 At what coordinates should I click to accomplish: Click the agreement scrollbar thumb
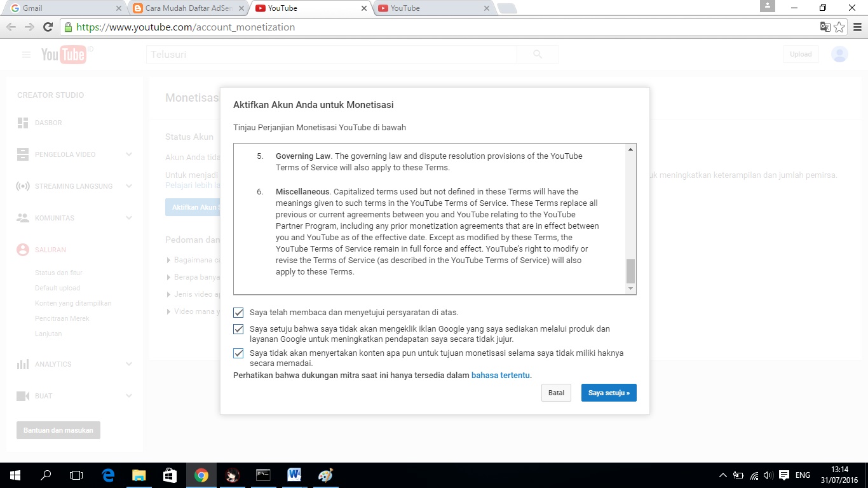point(630,271)
